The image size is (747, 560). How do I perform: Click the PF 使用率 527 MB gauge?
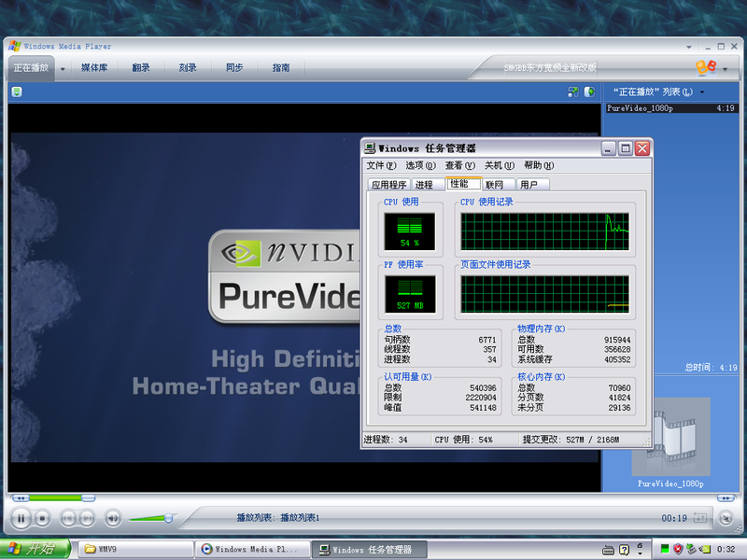410,294
